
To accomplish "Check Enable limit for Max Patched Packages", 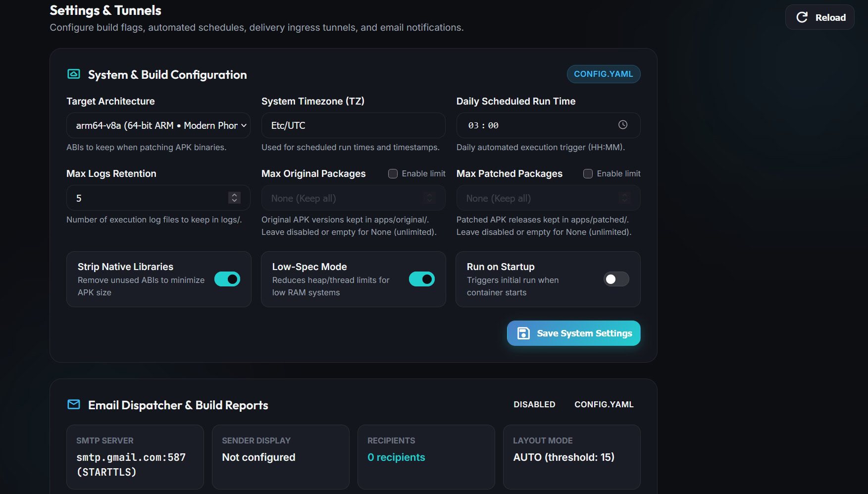I will pos(588,174).
